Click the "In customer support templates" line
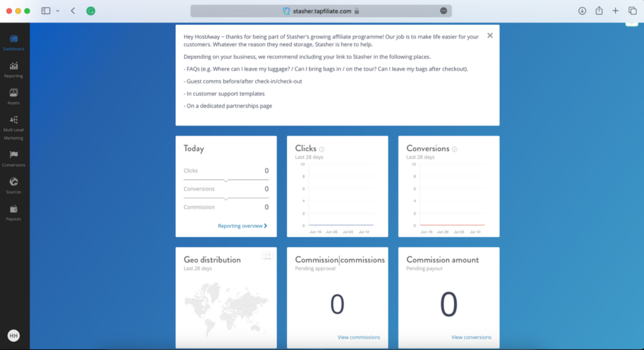 (x=224, y=94)
